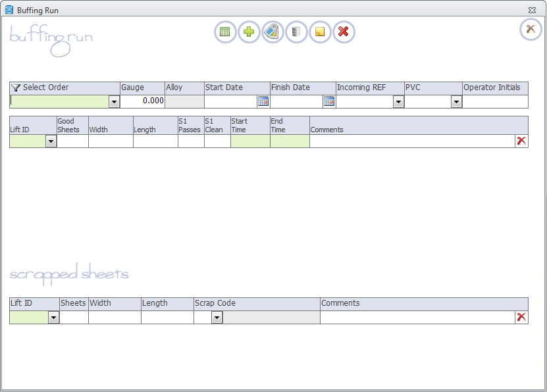The image size is (547, 392).
Task: Click the buffing grid Length cell
Action: pos(155,141)
